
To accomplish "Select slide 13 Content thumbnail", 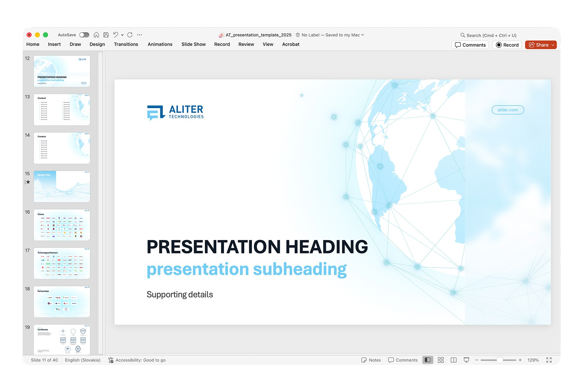I will coord(62,109).
